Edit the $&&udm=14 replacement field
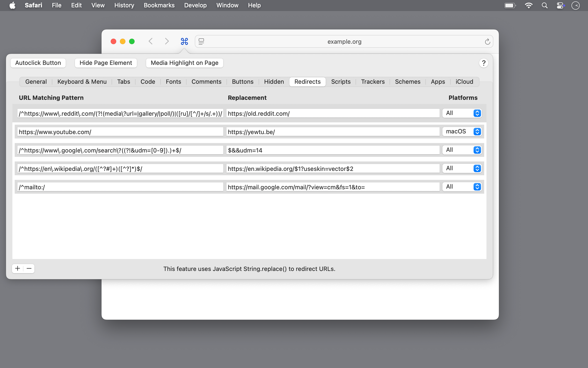This screenshot has width=588, height=368. [333, 150]
